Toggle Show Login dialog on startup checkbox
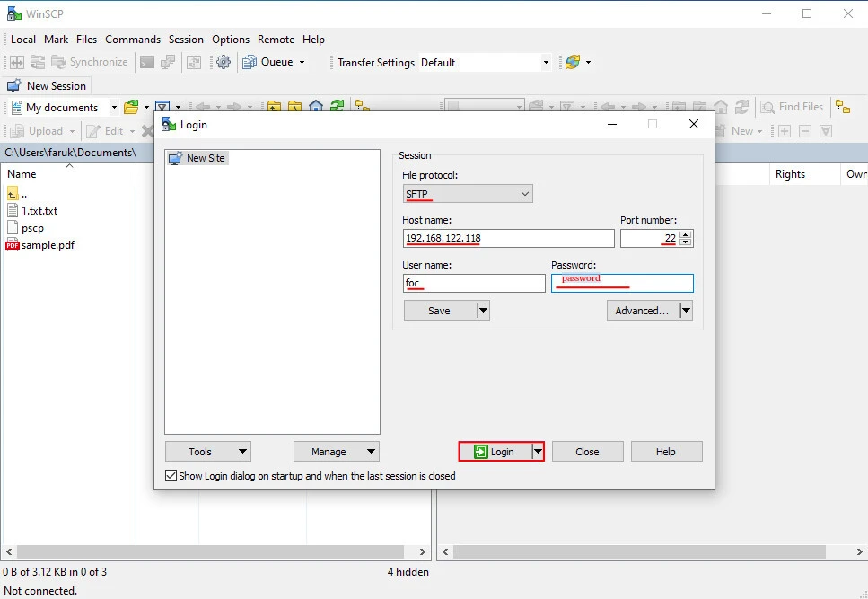Image resolution: width=868 pixels, height=599 pixels. click(171, 476)
